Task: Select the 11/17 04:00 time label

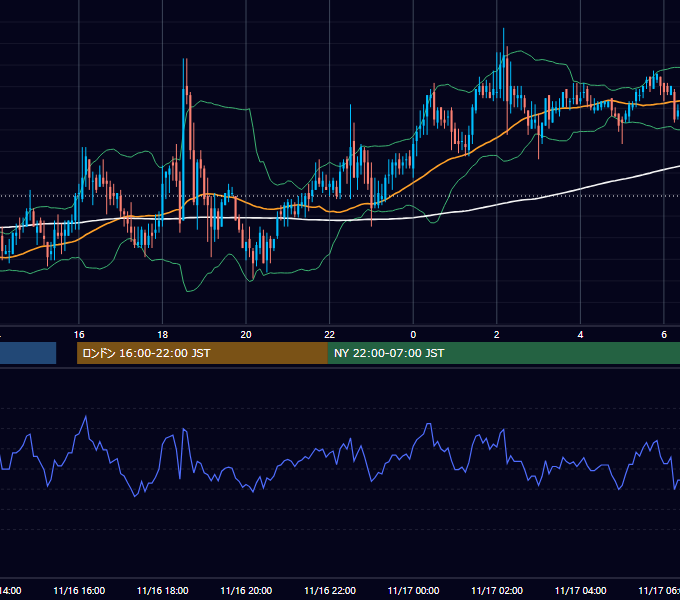Action: coord(580,590)
